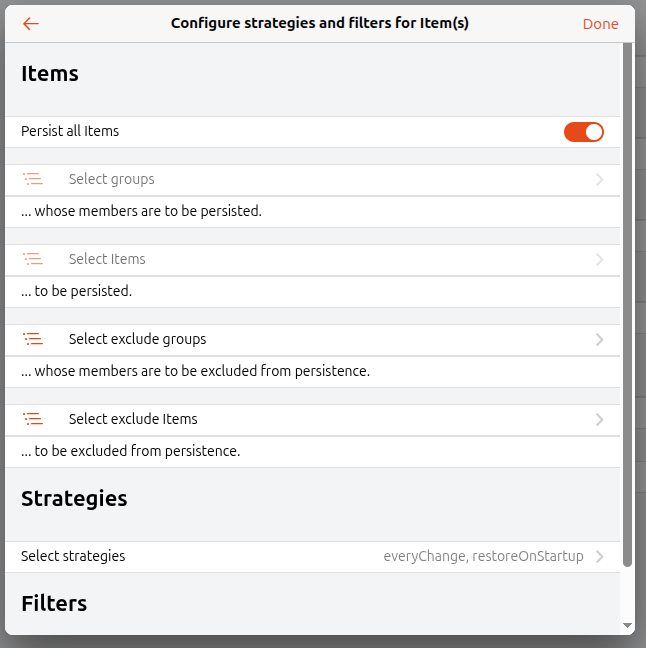This screenshot has height=648, width=646.
Task: Open Select exclude Items chevron
Action: tap(599, 420)
